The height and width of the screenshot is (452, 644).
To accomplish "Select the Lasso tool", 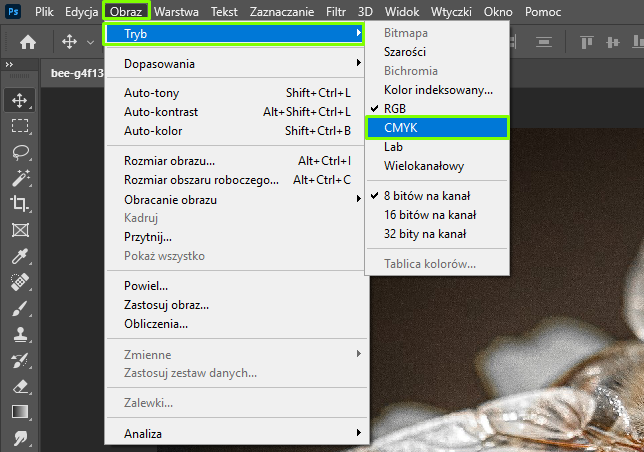I will click(20, 152).
